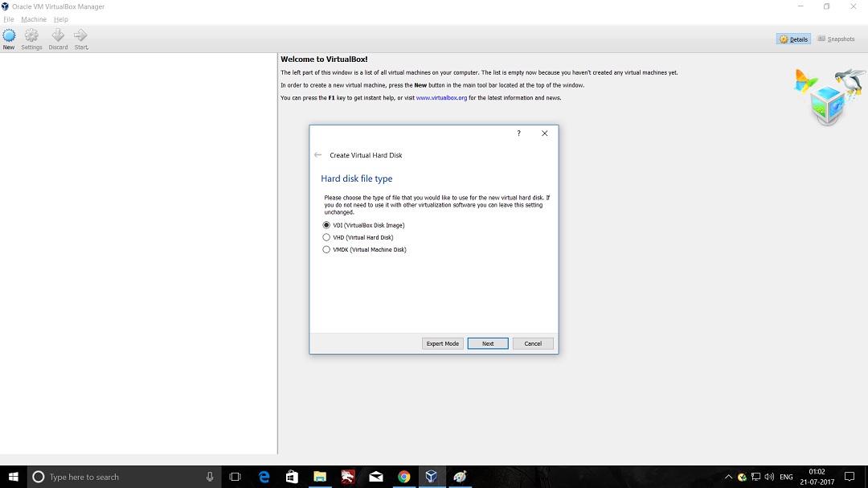Visit the www.virtualbox.org link

(441, 98)
